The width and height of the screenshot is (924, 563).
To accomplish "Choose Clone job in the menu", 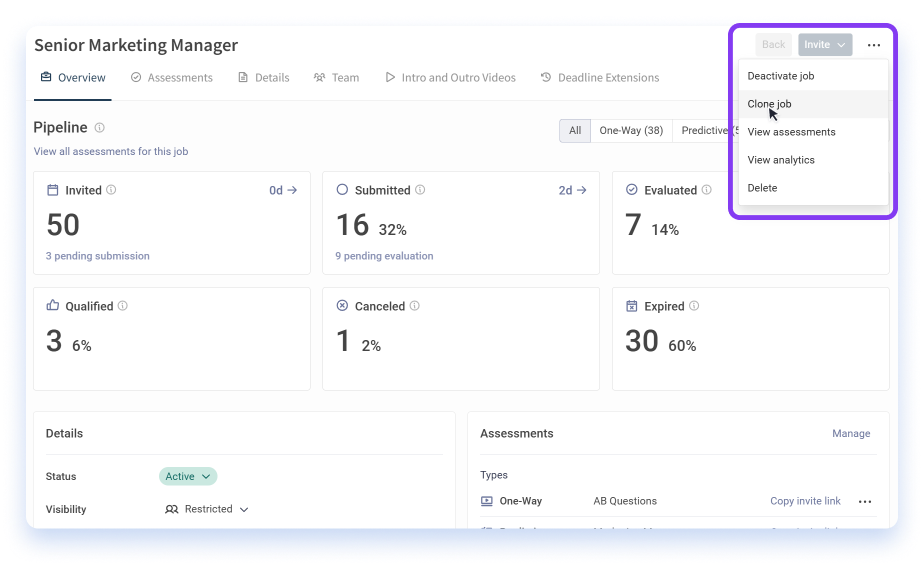I will 813,104.
